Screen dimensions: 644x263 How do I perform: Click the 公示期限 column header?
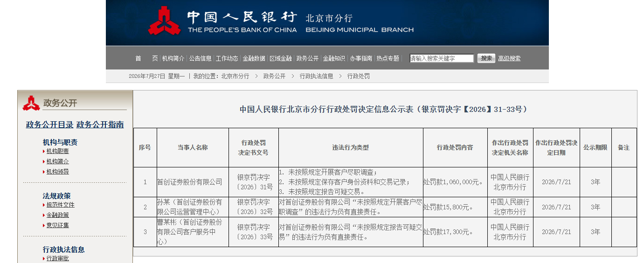point(596,147)
